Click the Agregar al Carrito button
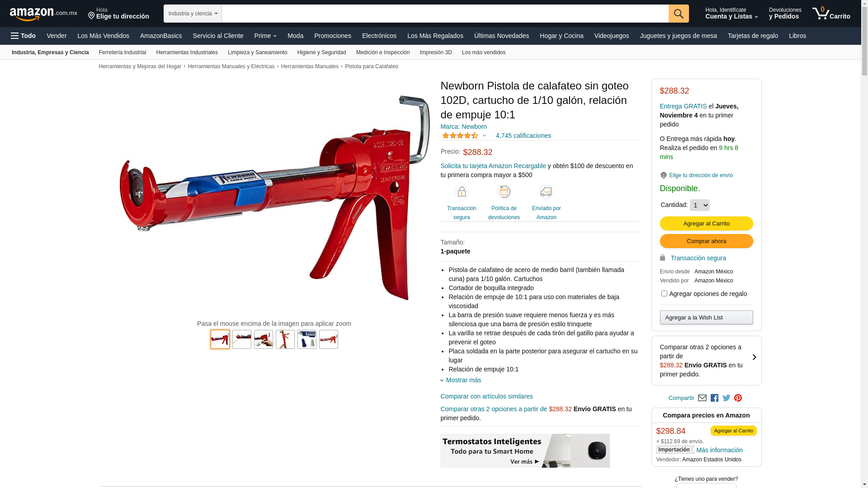Image resolution: width=868 pixels, height=488 pixels. pyautogui.click(x=706, y=224)
